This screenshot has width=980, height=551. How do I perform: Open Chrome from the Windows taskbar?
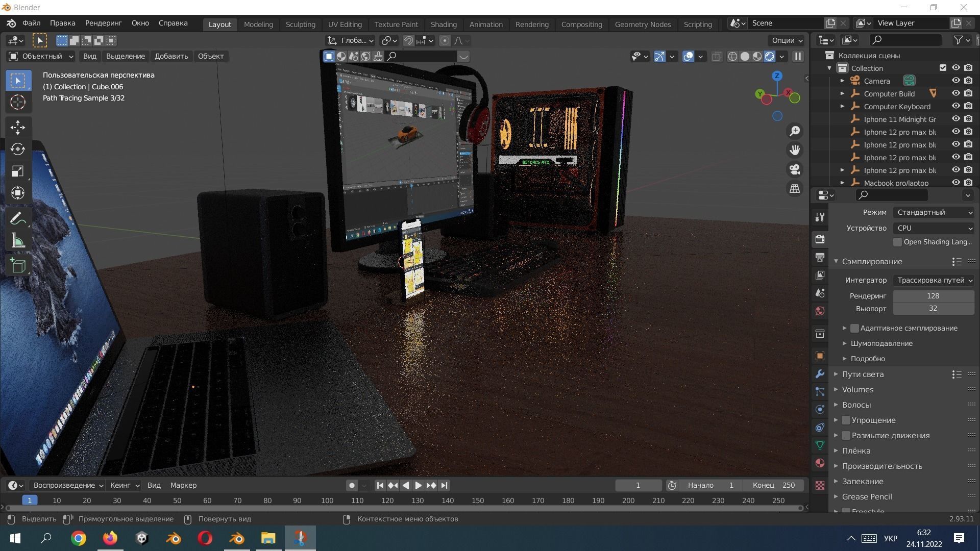[78, 538]
